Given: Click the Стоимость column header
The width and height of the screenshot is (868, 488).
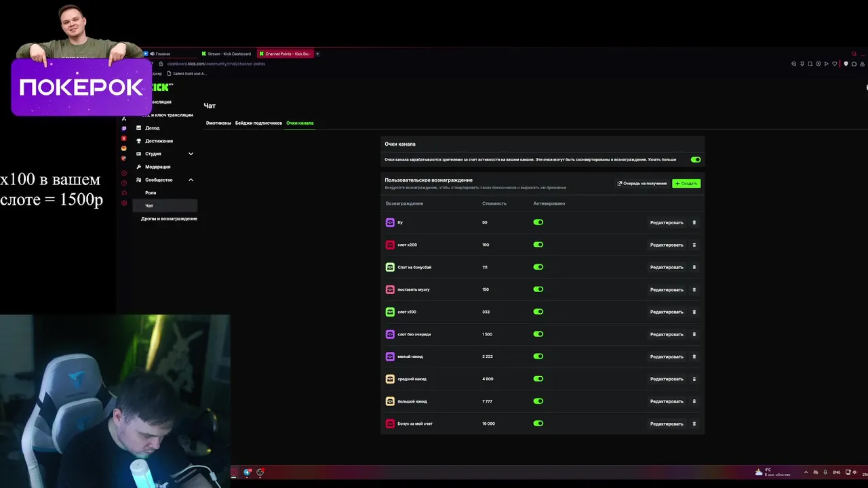Looking at the screenshot, I should 494,203.
